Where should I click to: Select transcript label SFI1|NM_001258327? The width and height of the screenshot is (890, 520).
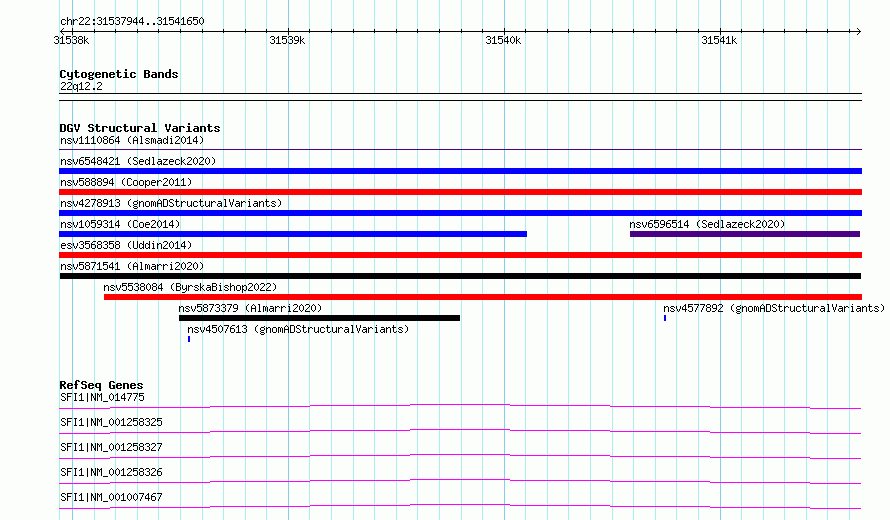point(111,447)
